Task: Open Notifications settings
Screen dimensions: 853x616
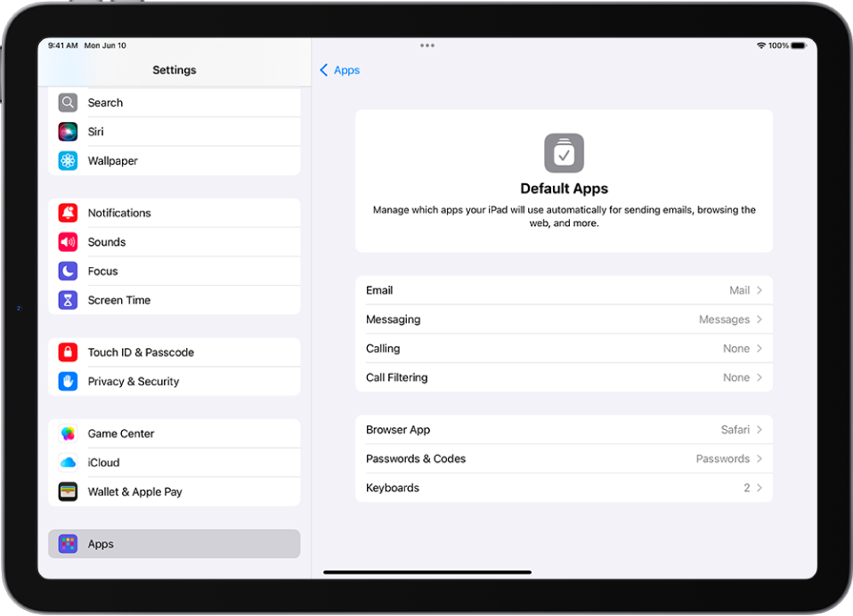Action: (175, 213)
